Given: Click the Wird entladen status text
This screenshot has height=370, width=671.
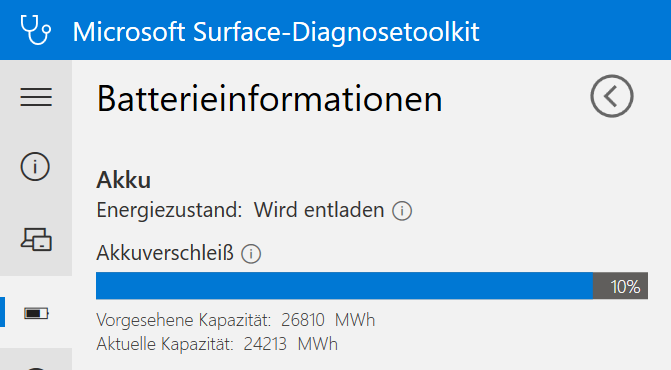Looking at the screenshot, I should point(319,210).
